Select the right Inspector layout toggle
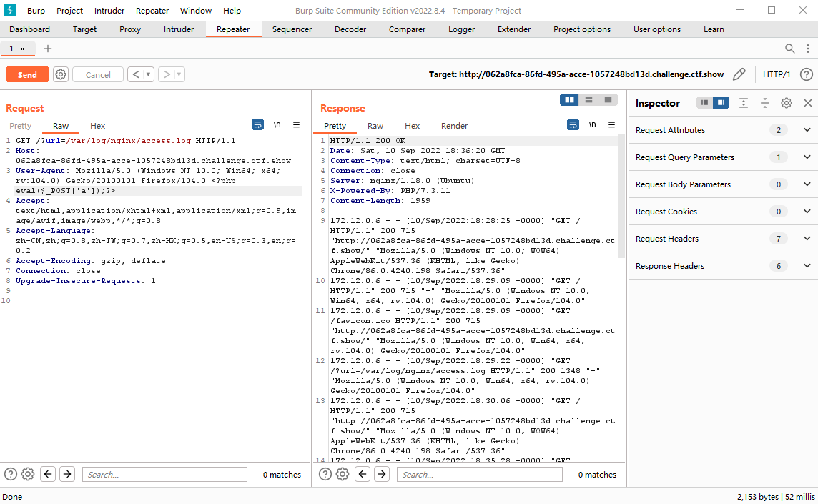This screenshot has height=504, width=818. pos(721,103)
